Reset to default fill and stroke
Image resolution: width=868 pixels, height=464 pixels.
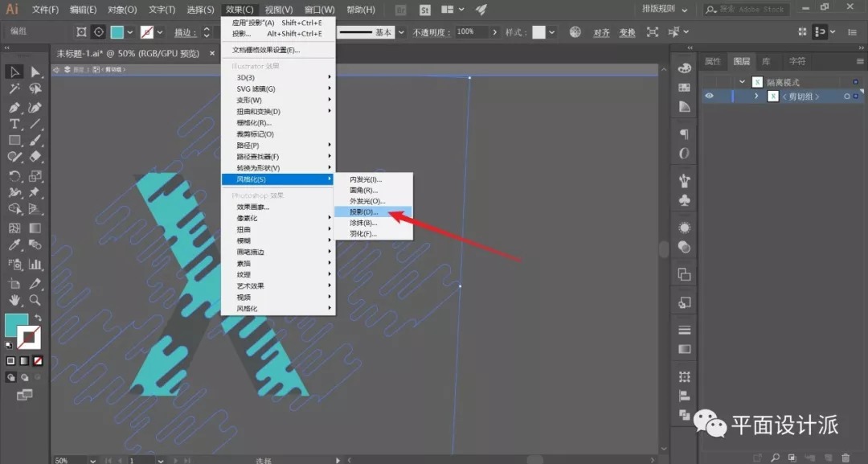[x=9, y=345]
